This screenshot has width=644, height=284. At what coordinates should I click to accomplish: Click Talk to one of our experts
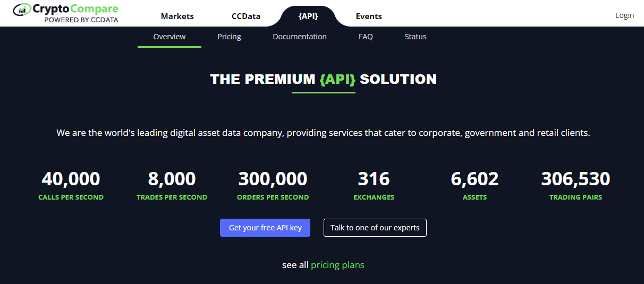coord(375,228)
